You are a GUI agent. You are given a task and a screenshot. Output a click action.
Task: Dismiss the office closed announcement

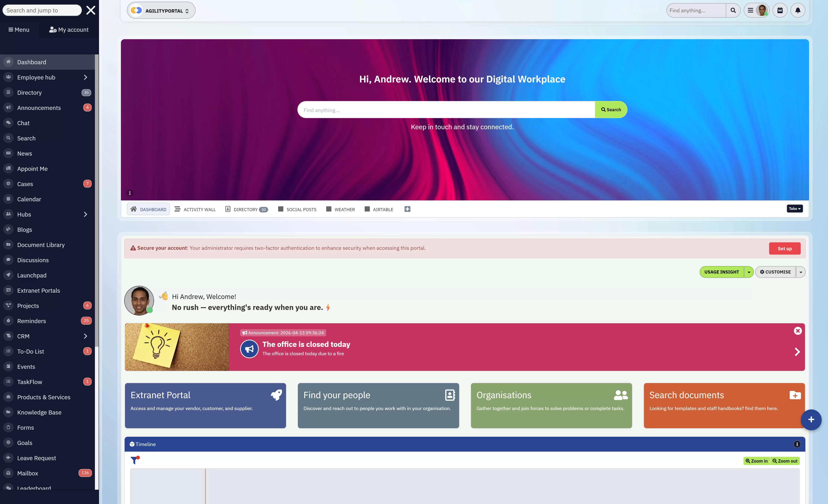click(797, 331)
